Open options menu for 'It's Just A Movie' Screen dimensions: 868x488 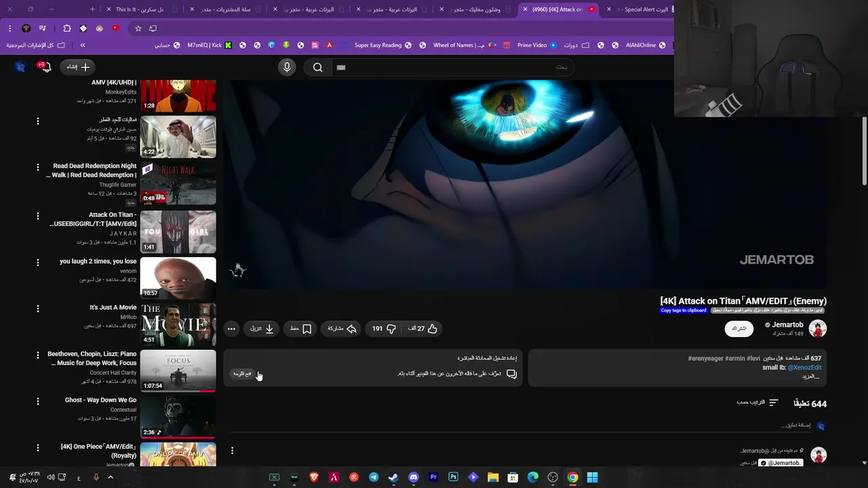click(x=38, y=308)
